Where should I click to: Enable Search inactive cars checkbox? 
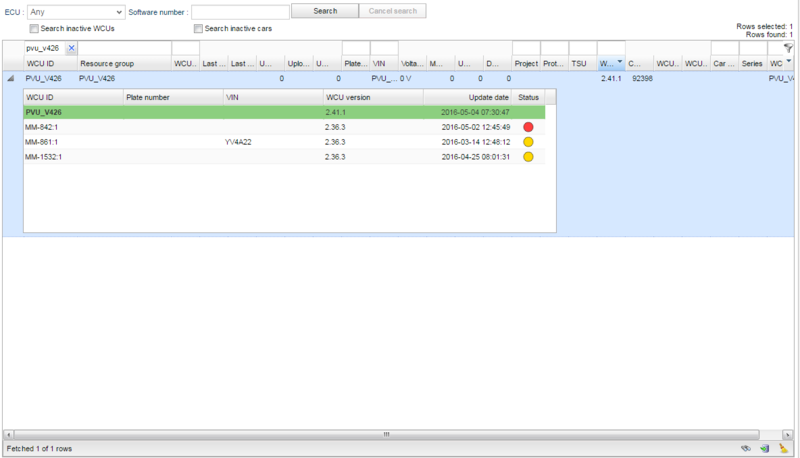point(198,28)
